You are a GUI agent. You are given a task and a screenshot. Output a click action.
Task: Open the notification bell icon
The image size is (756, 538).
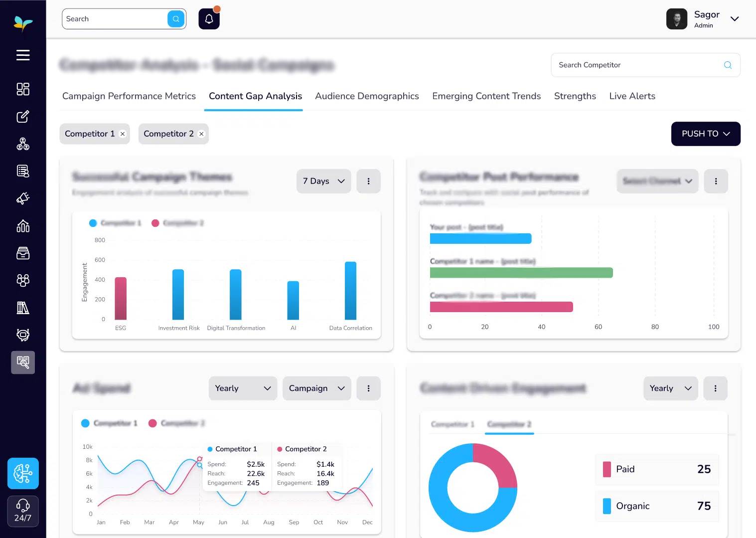pos(209,19)
